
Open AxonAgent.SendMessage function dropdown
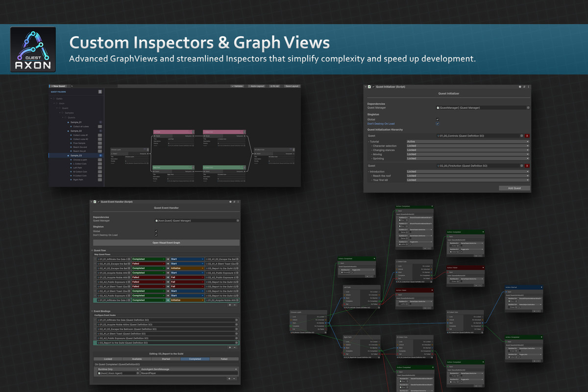[189, 369]
